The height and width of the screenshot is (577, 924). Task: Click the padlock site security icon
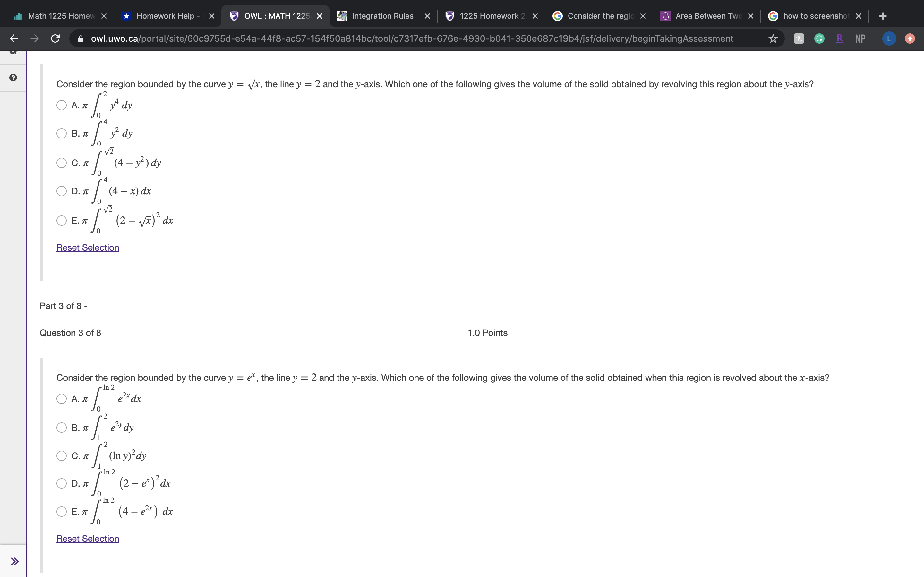[80, 38]
